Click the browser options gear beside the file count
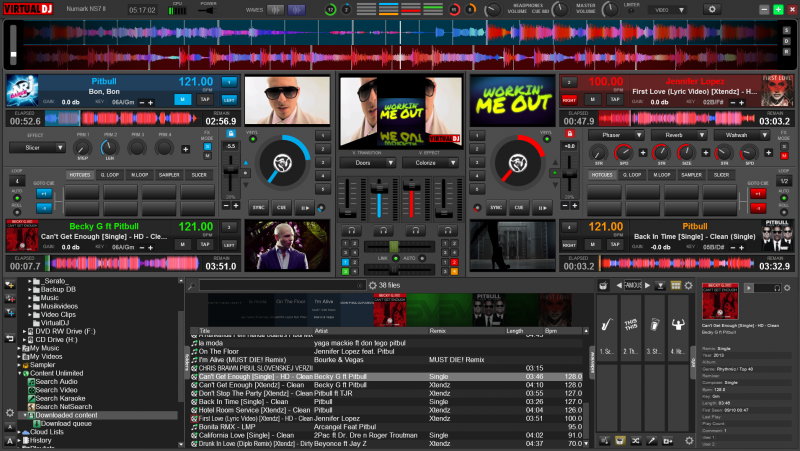Screen dimensions: 800x451 tap(372, 285)
